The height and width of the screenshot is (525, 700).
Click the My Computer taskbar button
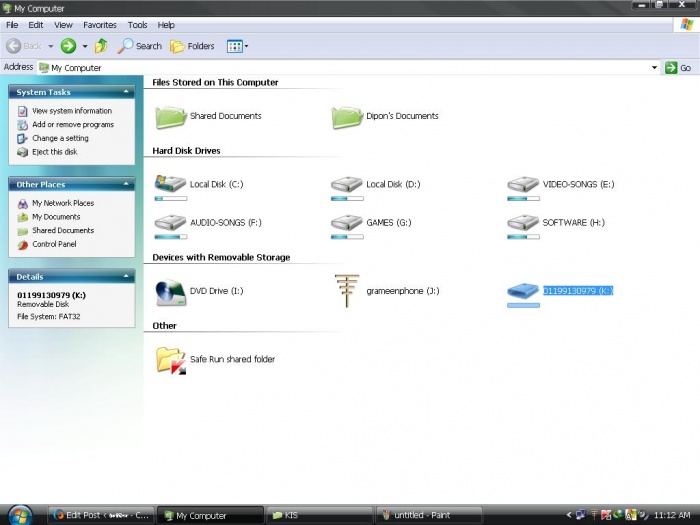pyautogui.click(x=210, y=515)
